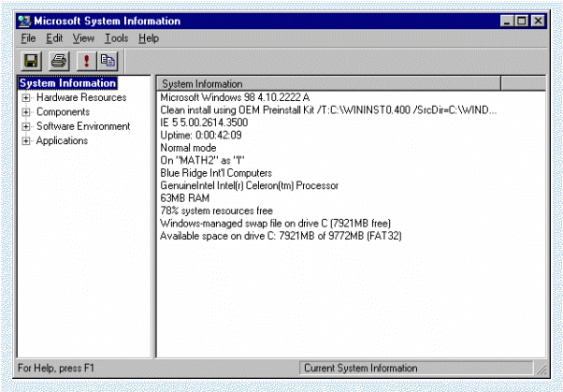Click the 78% system resources free line
The height and width of the screenshot is (392, 563).
pos(217,211)
